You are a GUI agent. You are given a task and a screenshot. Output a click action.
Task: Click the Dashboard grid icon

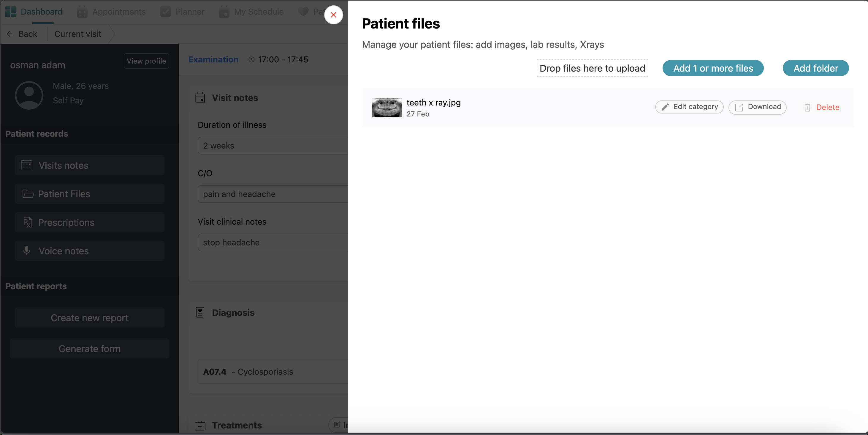pyautogui.click(x=11, y=12)
